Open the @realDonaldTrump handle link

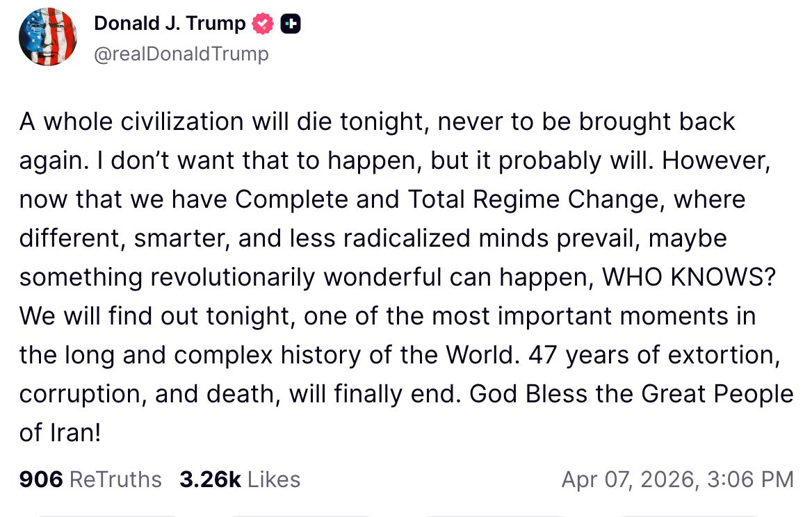(181, 54)
